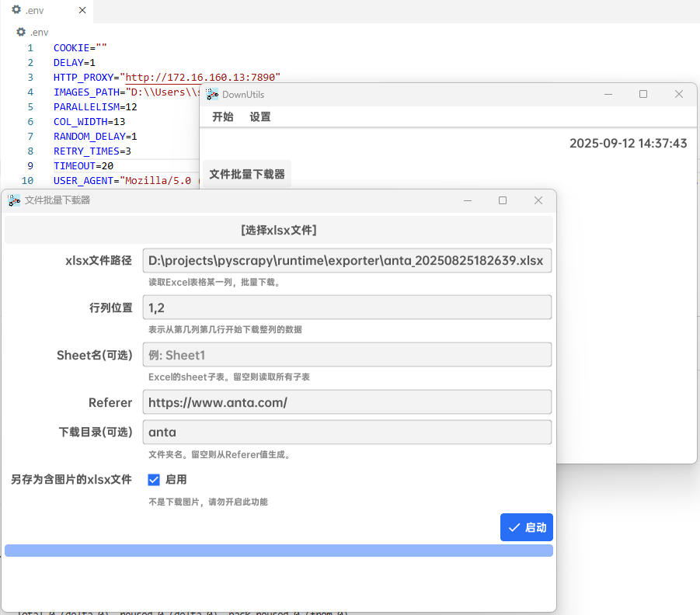The height and width of the screenshot is (615, 700).
Task: Click the Referer label
Action: point(110,402)
